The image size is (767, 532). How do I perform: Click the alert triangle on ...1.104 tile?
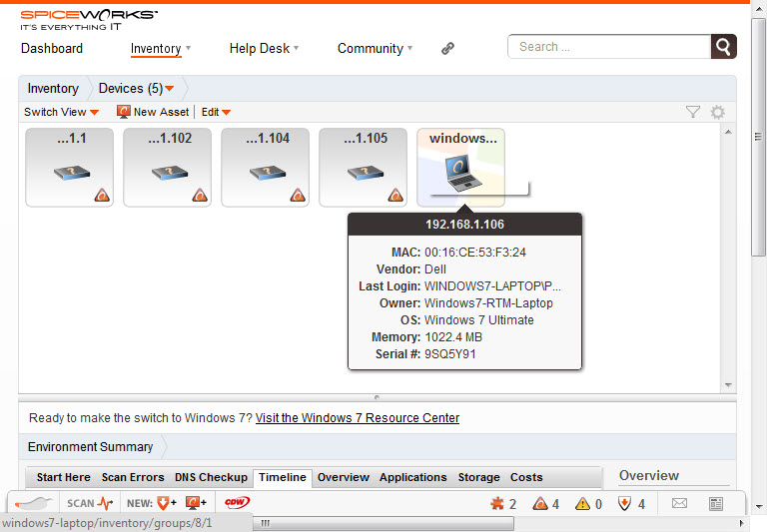pyautogui.click(x=298, y=195)
